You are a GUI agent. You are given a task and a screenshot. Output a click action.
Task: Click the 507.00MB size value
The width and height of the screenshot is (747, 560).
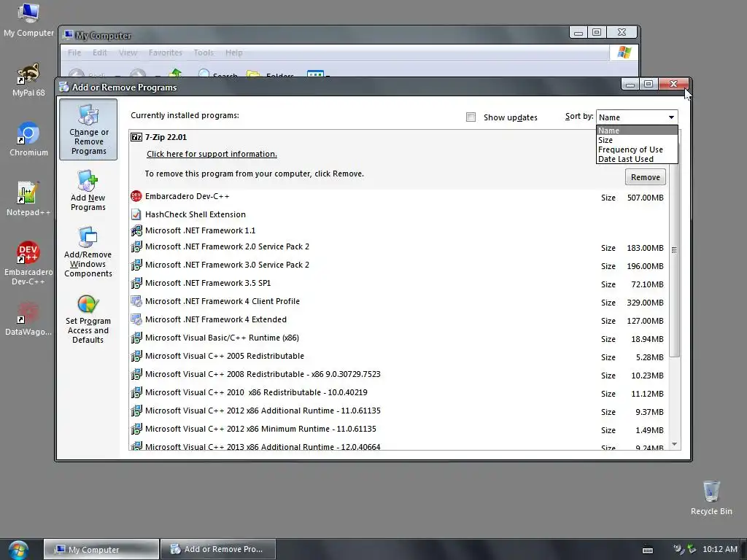point(645,198)
